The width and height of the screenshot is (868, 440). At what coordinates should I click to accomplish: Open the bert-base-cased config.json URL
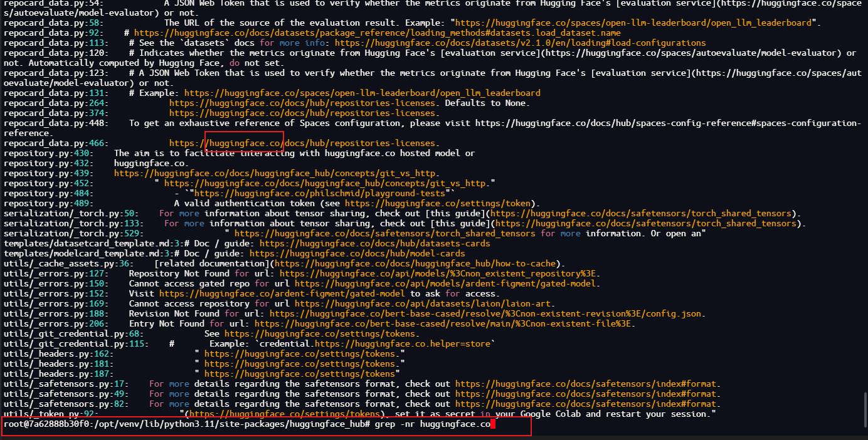pos(485,313)
